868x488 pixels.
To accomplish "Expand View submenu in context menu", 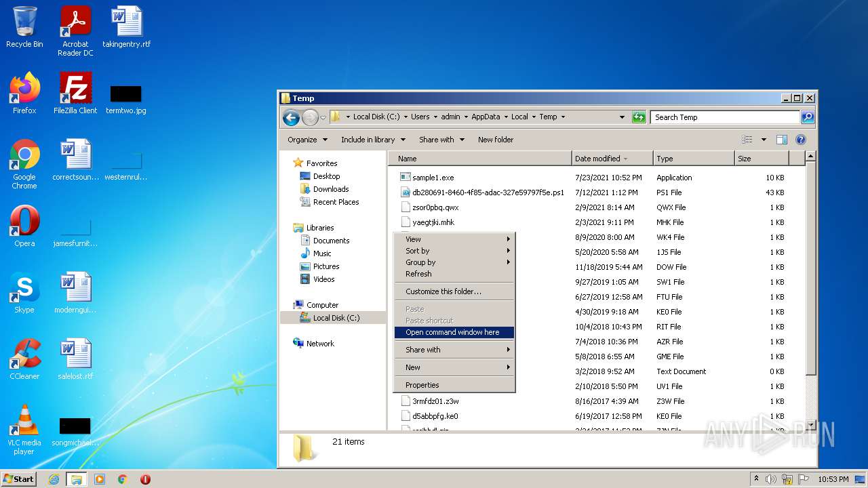I will [454, 239].
